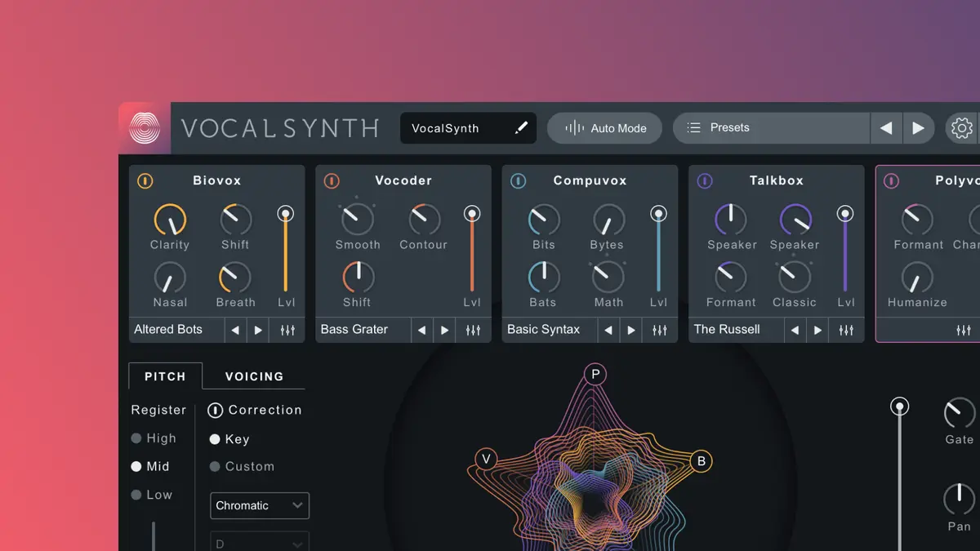Click the Biovox Nasal knob
The image size is (980, 551).
170,278
